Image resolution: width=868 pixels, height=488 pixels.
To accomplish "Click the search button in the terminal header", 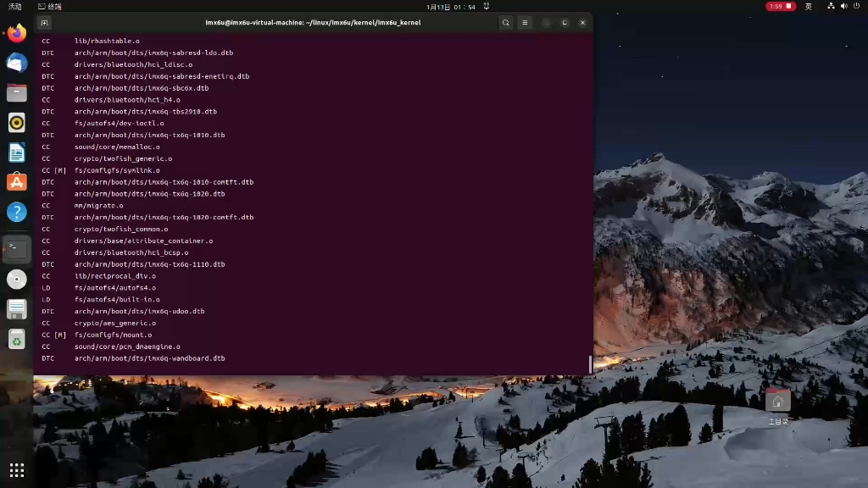I will coord(506,23).
